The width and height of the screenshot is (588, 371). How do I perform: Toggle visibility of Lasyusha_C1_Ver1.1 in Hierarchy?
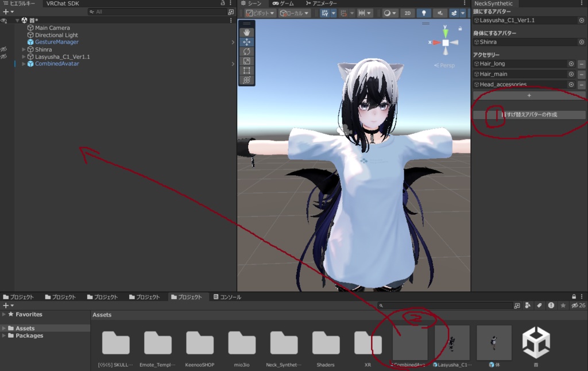tap(4, 57)
